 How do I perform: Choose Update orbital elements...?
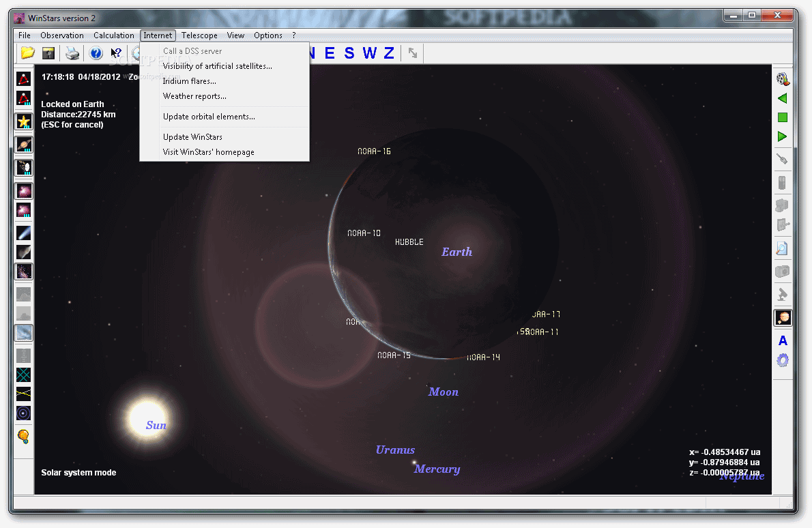[224, 117]
